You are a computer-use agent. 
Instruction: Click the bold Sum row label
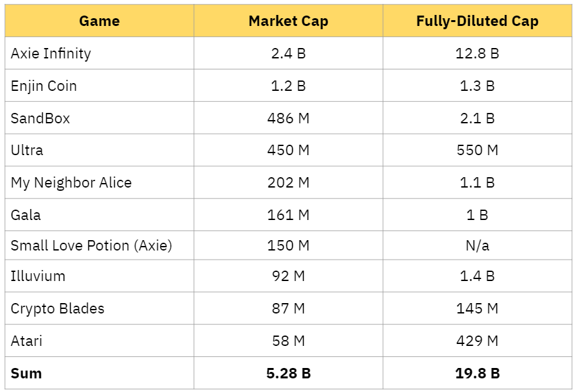coord(26,374)
